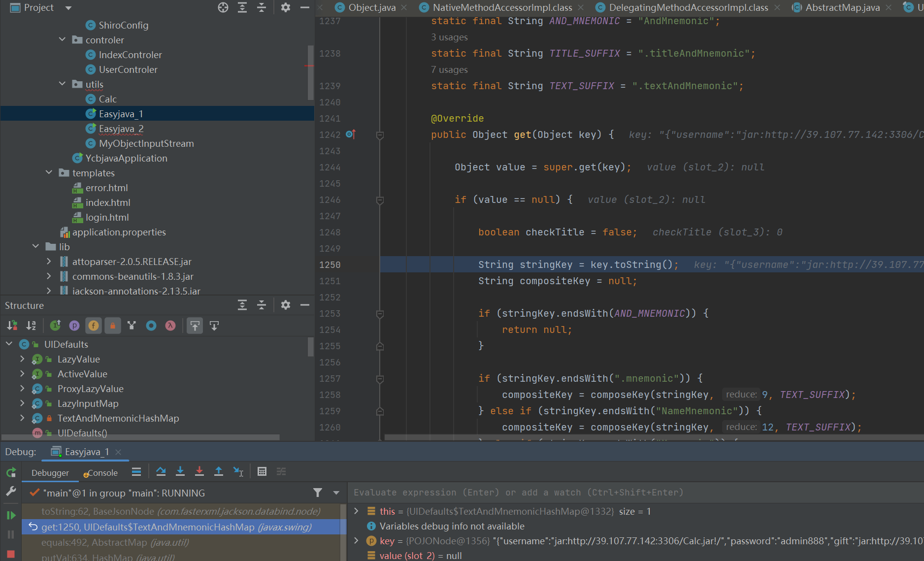Switch to Object.java tab

pyautogui.click(x=372, y=7)
